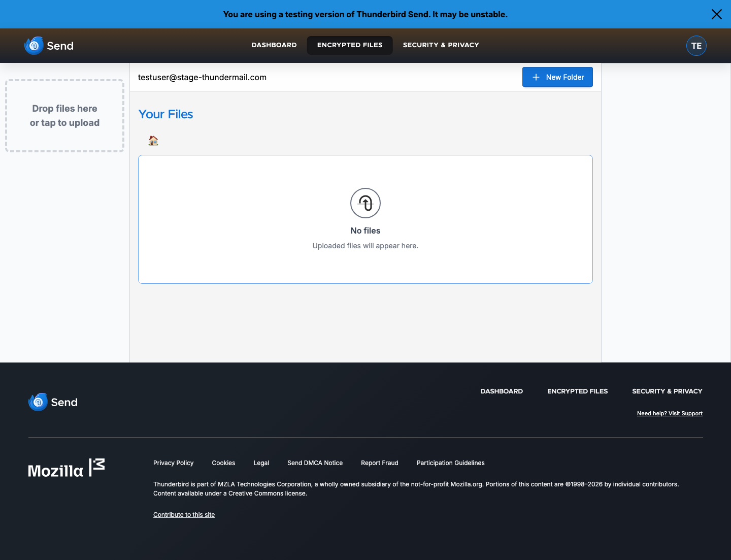731x560 pixels.
Task: Follow the Contribute to this site link
Action: (x=184, y=515)
